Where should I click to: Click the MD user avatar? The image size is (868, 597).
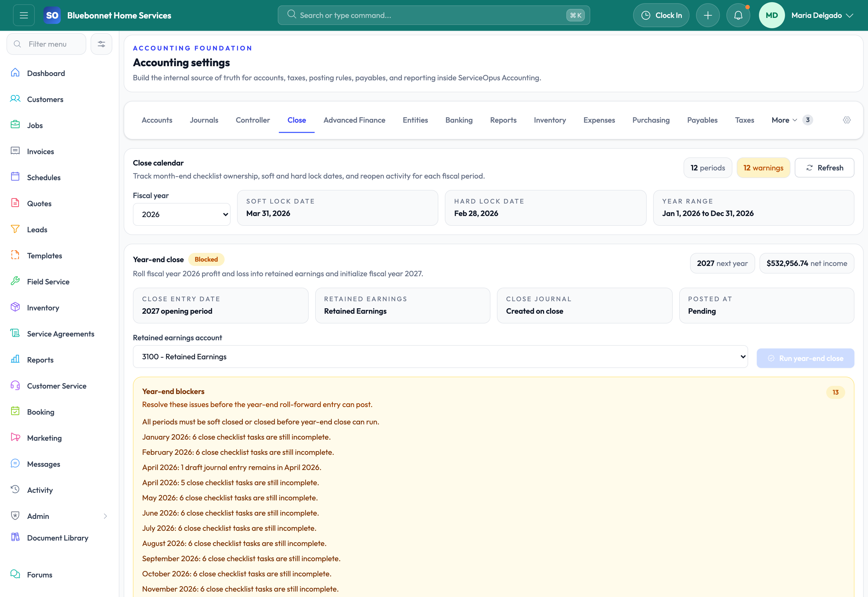771,15
